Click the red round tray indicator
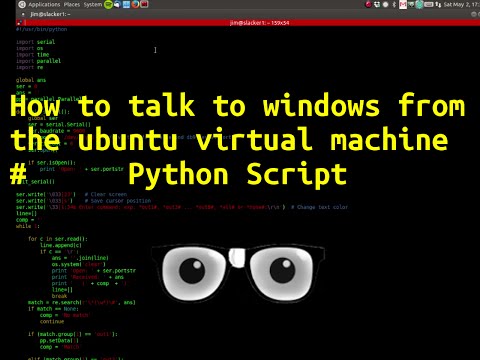 [368, 4]
